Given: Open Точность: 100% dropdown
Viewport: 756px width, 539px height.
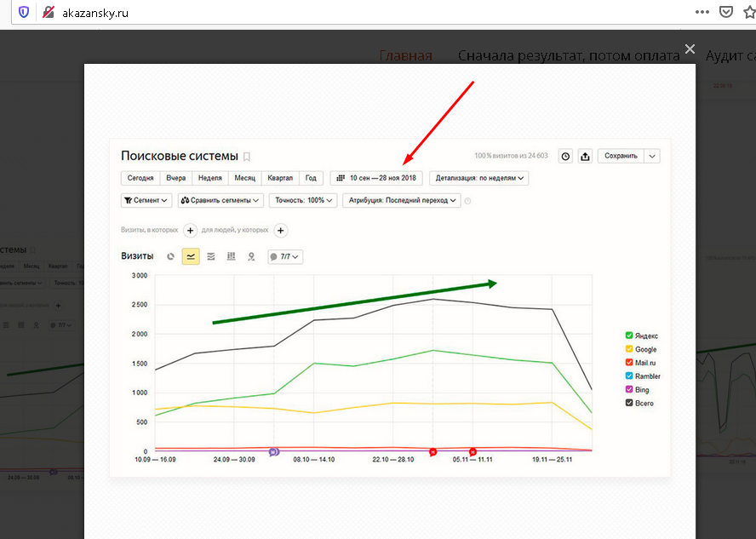Looking at the screenshot, I should coord(303,200).
